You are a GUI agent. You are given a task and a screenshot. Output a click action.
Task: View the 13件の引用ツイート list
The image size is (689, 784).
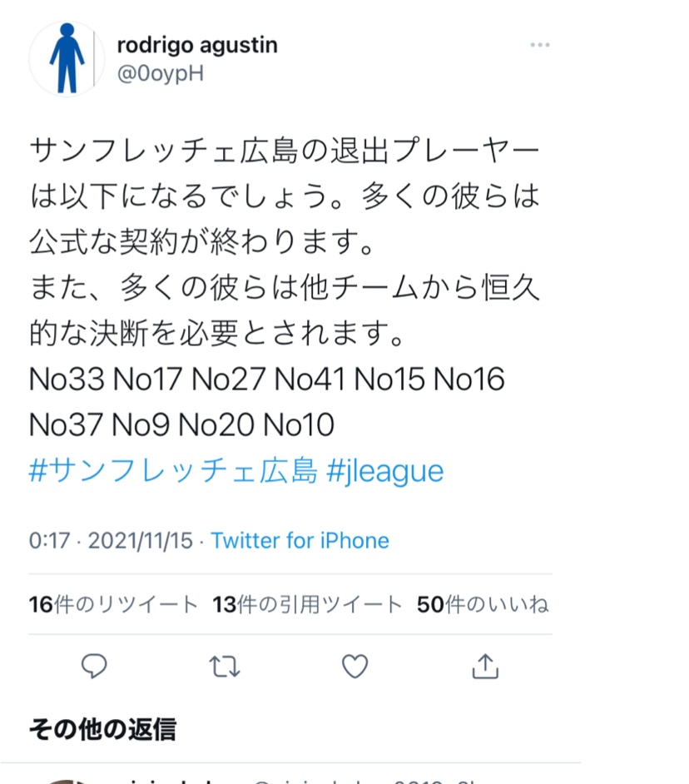[x=308, y=604]
